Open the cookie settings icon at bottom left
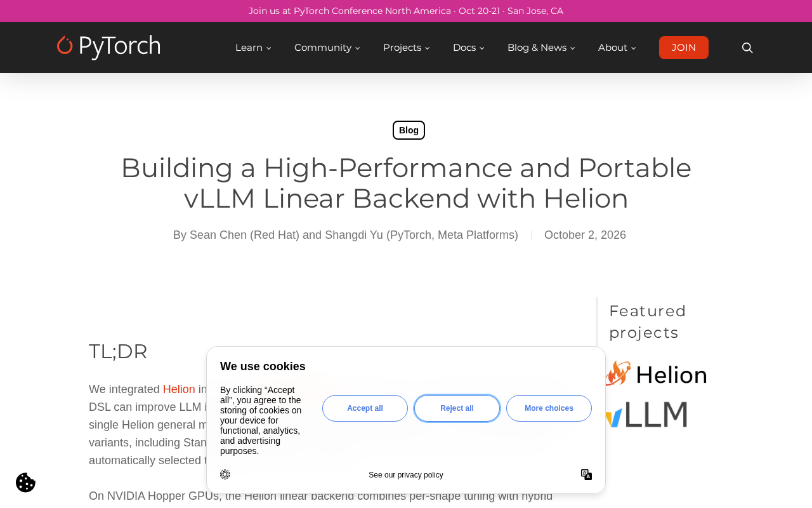 [x=25, y=483]
